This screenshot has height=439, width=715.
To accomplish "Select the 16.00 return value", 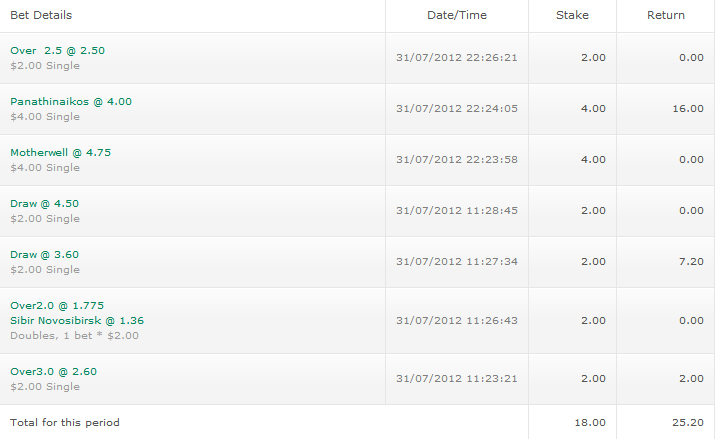I will click(689, 108).
